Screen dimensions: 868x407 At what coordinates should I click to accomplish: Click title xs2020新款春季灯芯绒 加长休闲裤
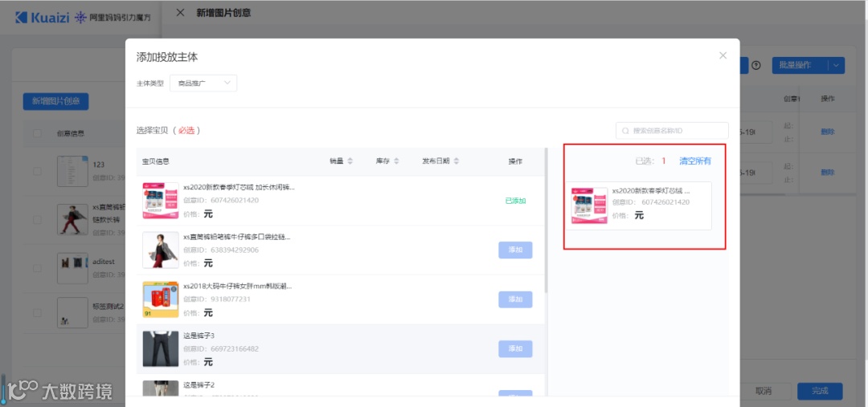(240, 188)
